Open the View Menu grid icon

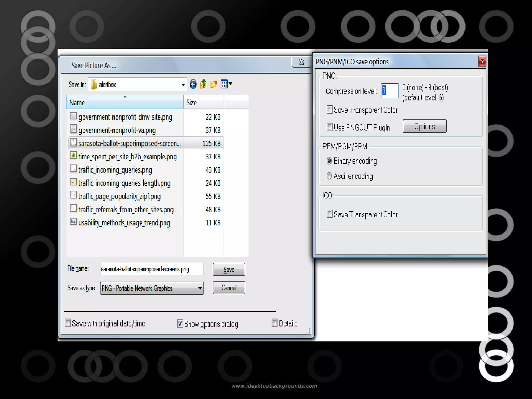pyautogui.click(x=224, y=84)
